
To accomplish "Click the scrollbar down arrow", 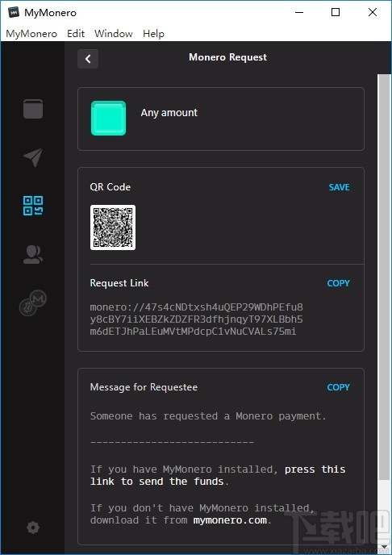I will click(x=384, y=548).
